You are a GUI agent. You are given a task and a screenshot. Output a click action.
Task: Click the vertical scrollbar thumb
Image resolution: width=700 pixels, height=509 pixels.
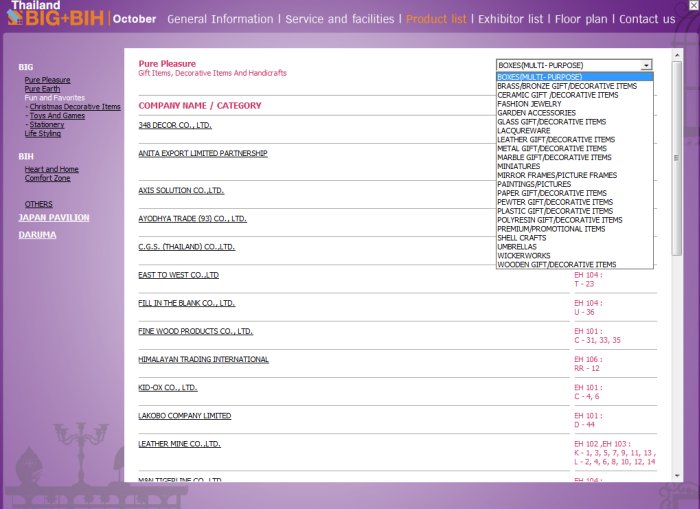(x=677, y=158)
